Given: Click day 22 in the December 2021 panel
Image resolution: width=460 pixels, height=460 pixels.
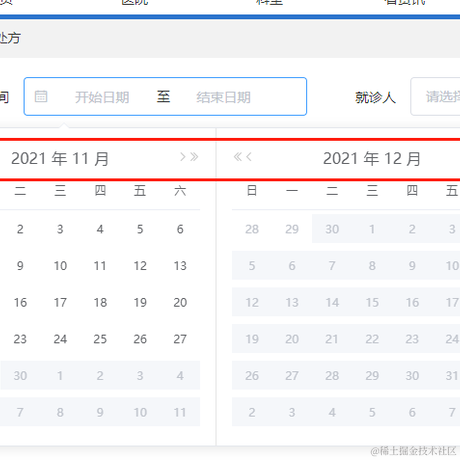Looking at the screenshot, I should tap(372, 339).
